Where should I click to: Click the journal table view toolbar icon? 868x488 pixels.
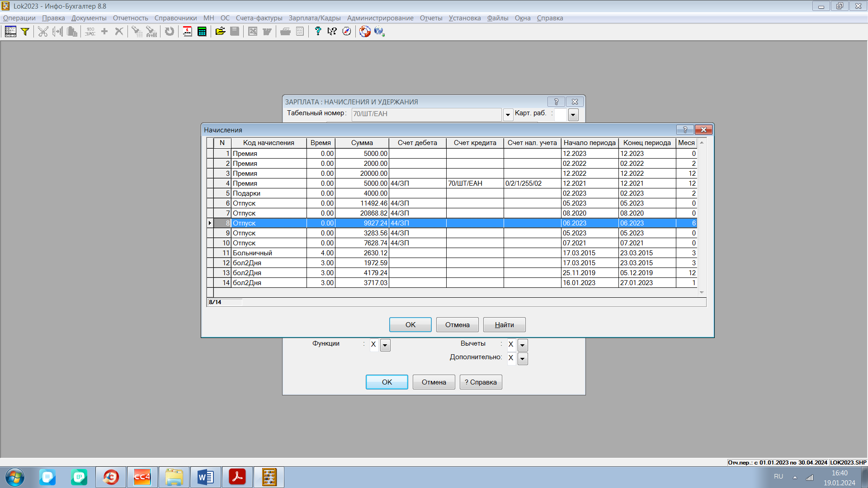(x=10, y=32)
